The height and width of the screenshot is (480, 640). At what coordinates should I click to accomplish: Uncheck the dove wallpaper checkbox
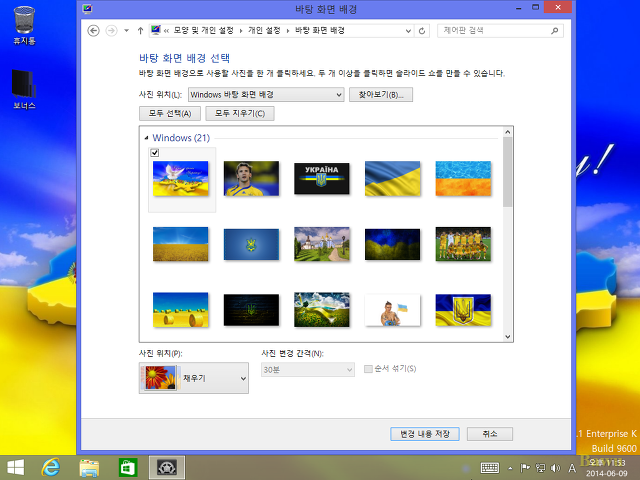[155, 153]
